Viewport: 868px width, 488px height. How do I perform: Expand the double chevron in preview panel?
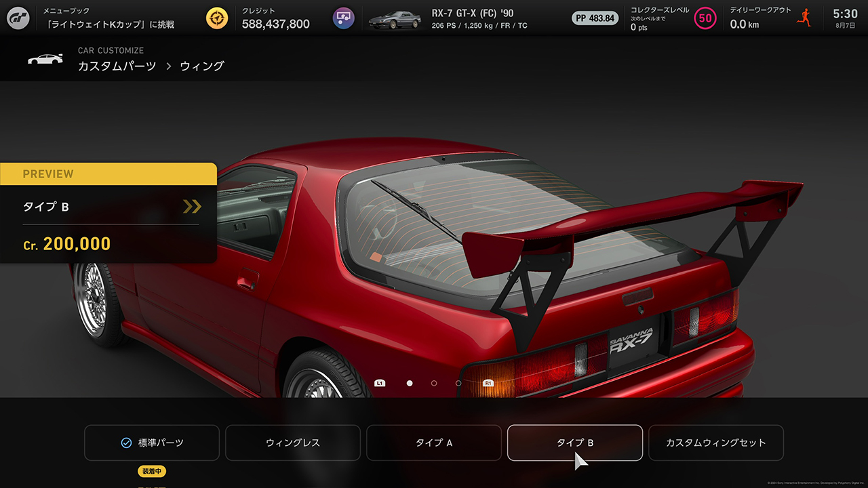(x=192, y=207)
